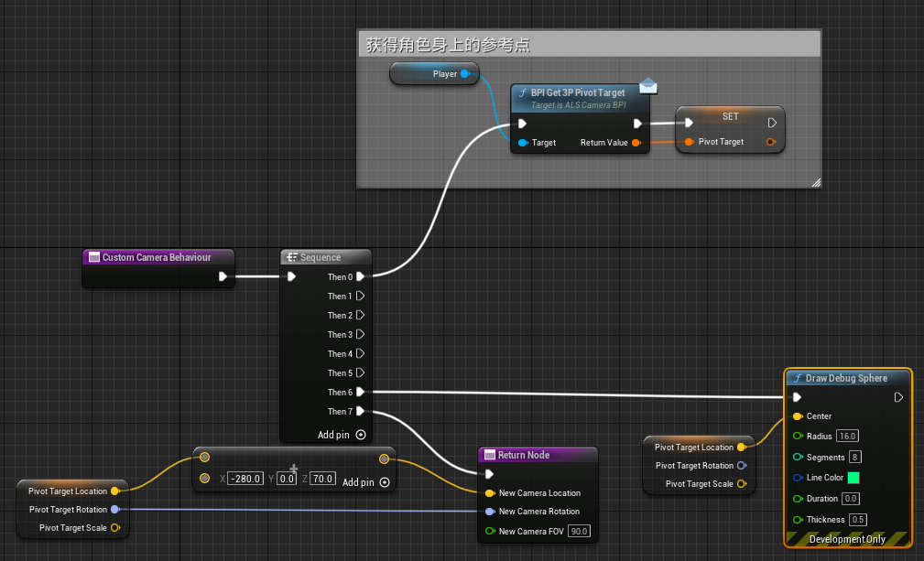Click the Thickness value field
The width and height of the screenshot is (924, 561).
click(857, 520)
